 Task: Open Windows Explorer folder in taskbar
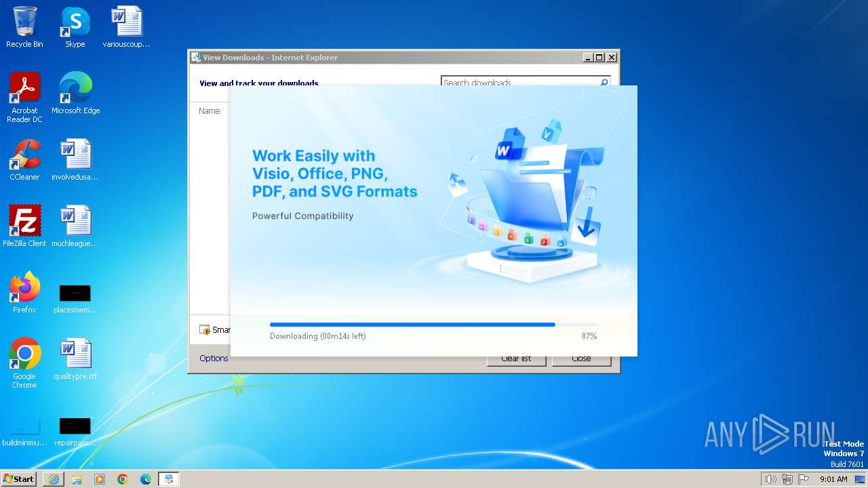(77, 479)
